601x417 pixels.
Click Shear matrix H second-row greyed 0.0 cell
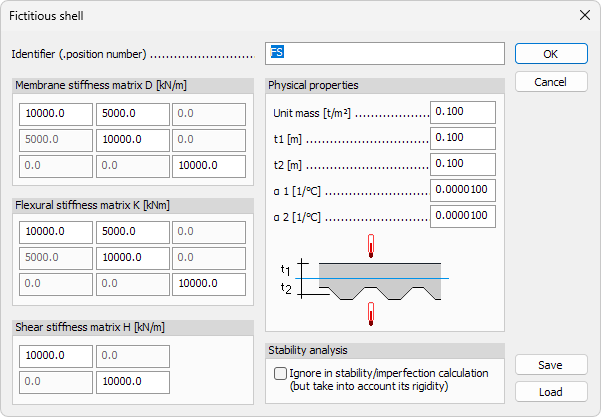pos(56,383)
